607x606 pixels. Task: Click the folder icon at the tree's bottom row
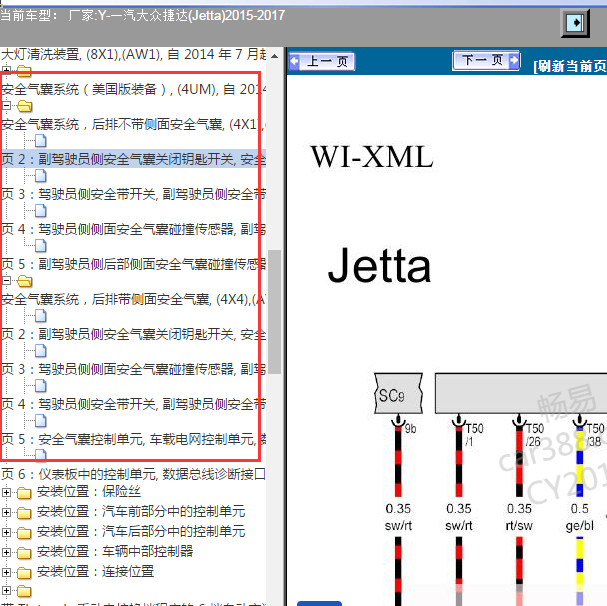point(24,591)
